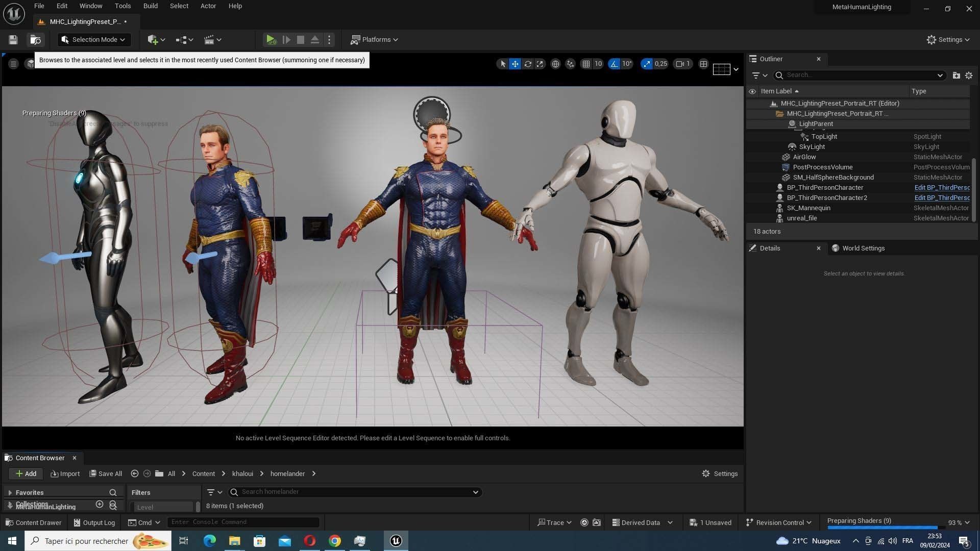Open the Content Drawer
This screenshot has height=551, width=980.
33,523
